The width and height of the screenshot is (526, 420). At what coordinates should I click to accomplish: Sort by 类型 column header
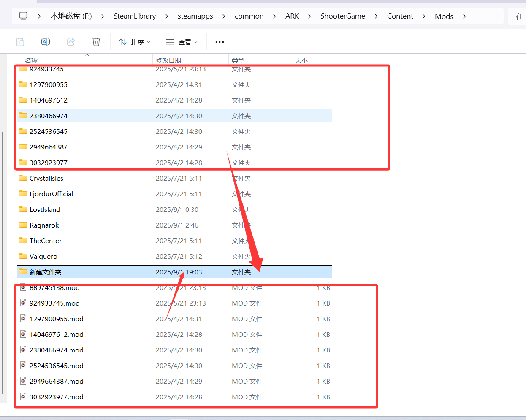[238, 60]
